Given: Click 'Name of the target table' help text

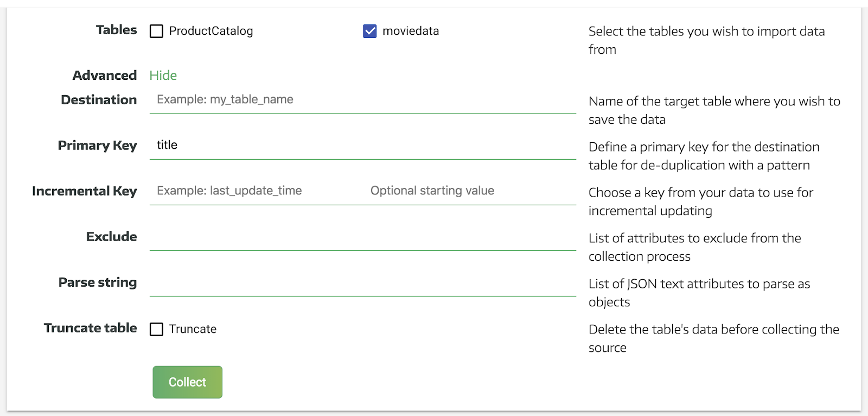Looking at the screenshot, I should (x=714, y=110).
